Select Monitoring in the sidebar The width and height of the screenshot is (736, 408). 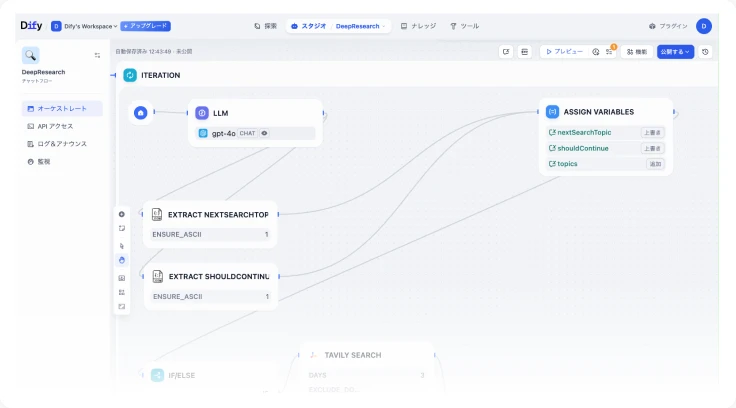(62, 162)
